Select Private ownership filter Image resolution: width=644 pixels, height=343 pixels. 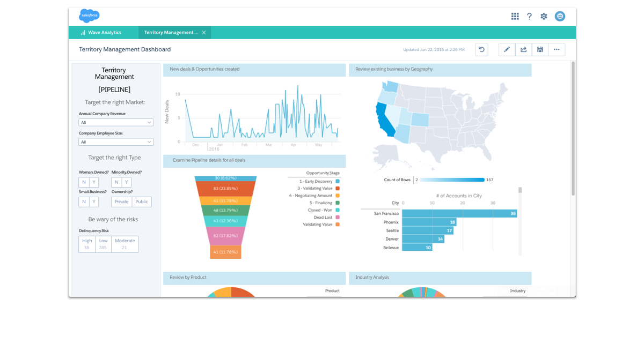point(122,202)
